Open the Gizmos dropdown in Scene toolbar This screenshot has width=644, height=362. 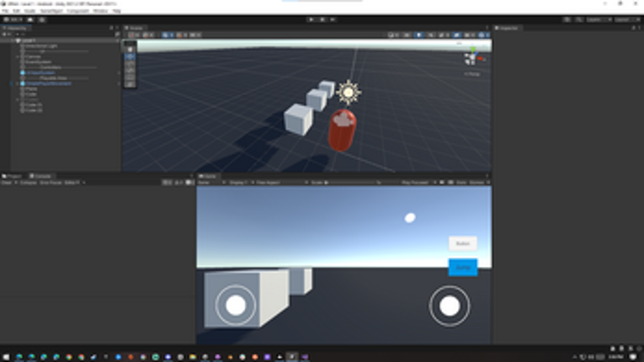484,35
